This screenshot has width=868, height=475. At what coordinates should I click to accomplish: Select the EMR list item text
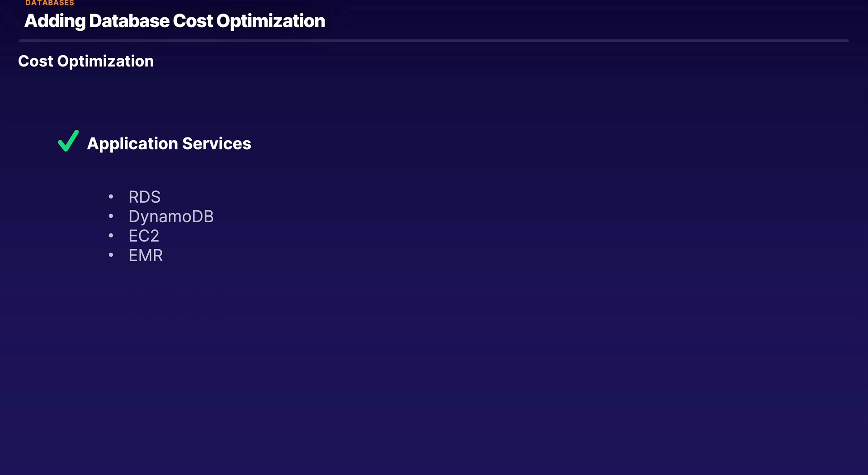click(x=146, y=256)
